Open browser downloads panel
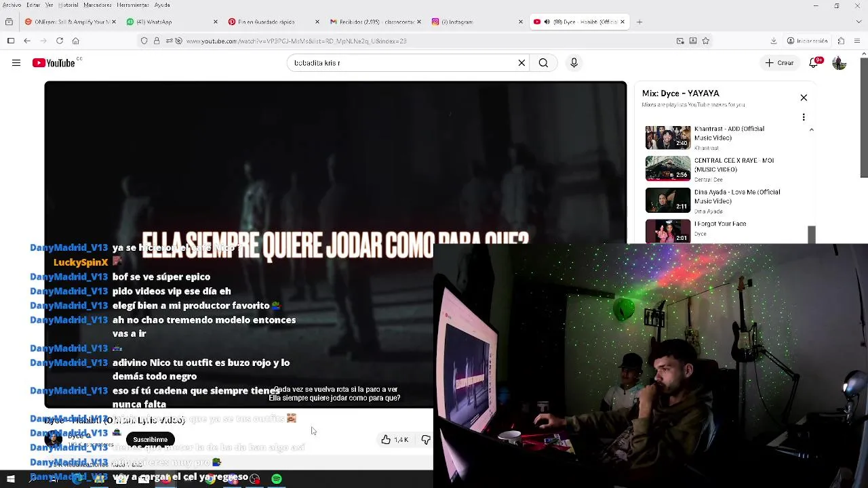868x488 pixels. tap(774, 41)
